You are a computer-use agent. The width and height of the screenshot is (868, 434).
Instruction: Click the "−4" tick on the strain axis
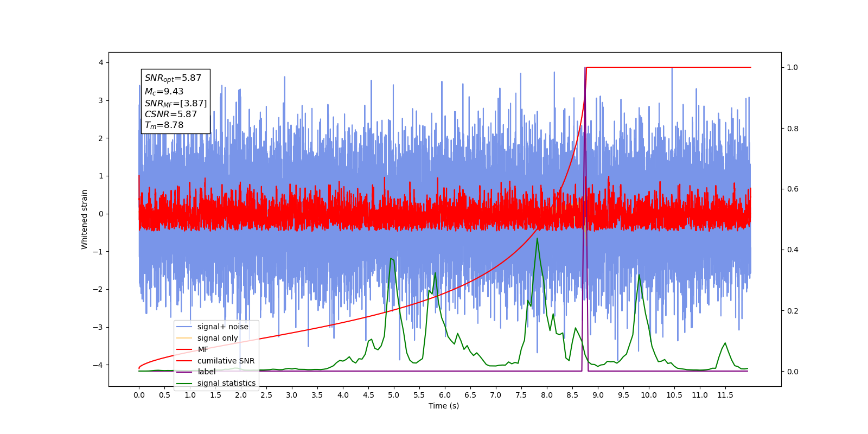point(98,365)
